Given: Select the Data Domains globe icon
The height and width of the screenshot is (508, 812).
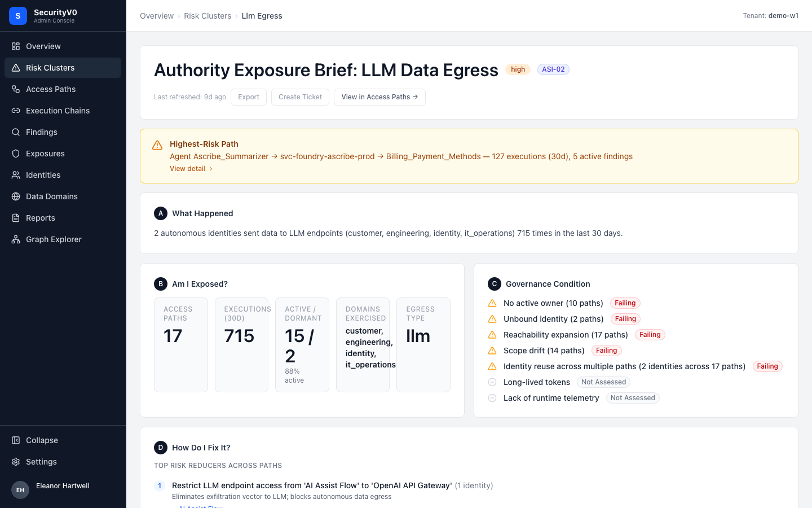Looking at the screenshot, I should [16, 196].
